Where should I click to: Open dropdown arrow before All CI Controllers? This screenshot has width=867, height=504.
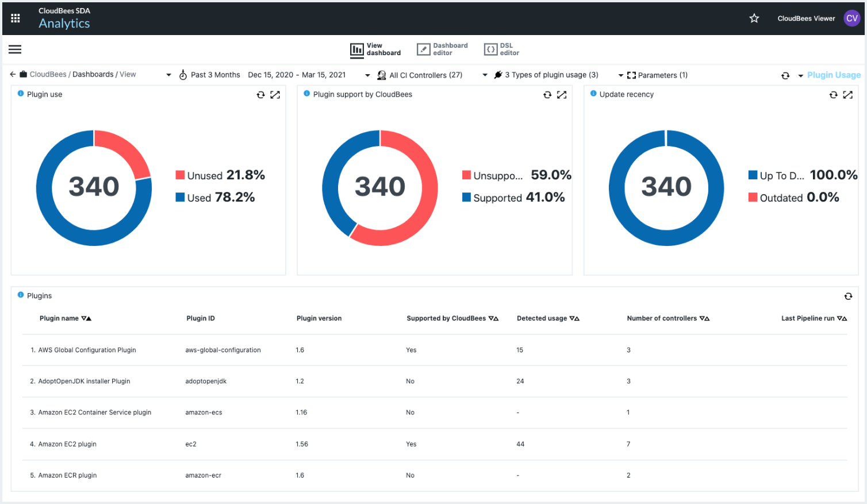pos(367,75)
